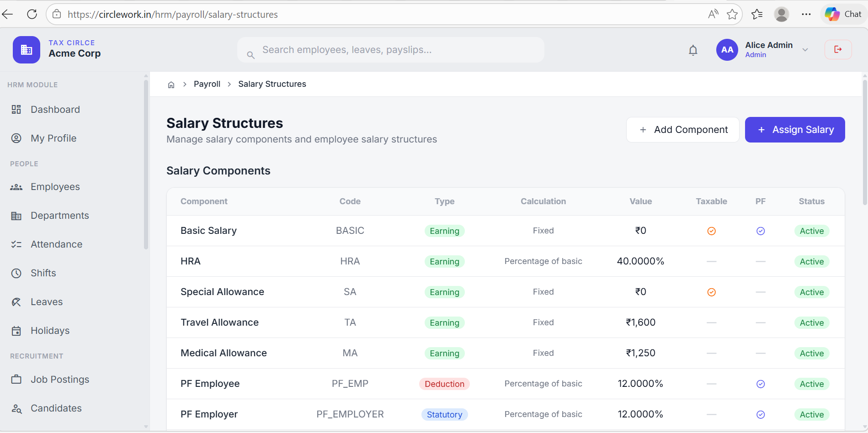Open the home breadcrumb icon

pyautogui.click(x=171, y=84)
